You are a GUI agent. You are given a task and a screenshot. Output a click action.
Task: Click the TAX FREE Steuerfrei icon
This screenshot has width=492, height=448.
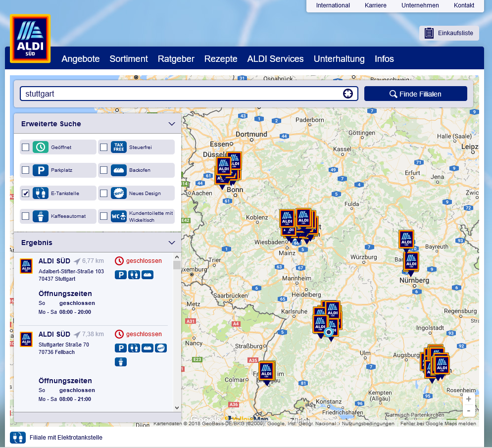(x=119, y=147)
